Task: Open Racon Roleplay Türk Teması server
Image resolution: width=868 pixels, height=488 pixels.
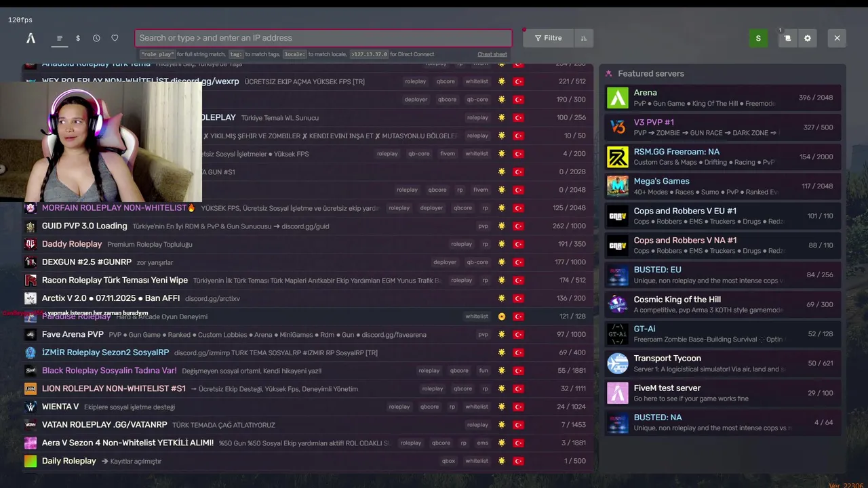Action: (x=308, y=280)
